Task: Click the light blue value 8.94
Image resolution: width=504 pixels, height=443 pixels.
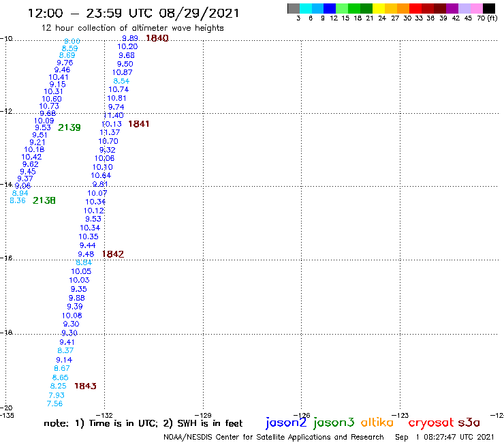Action: pos(20,194)
